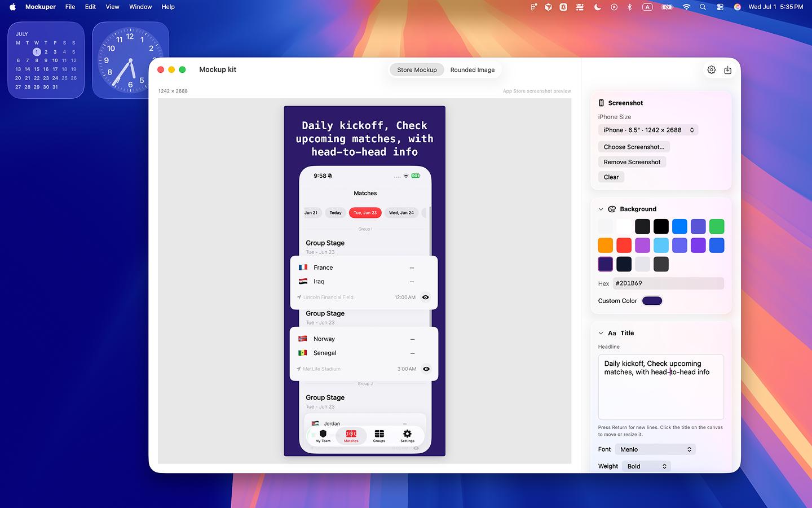Viewport: 812px width, 508px height.
Task: Click the Clear button
Action: tap(611, 177)
